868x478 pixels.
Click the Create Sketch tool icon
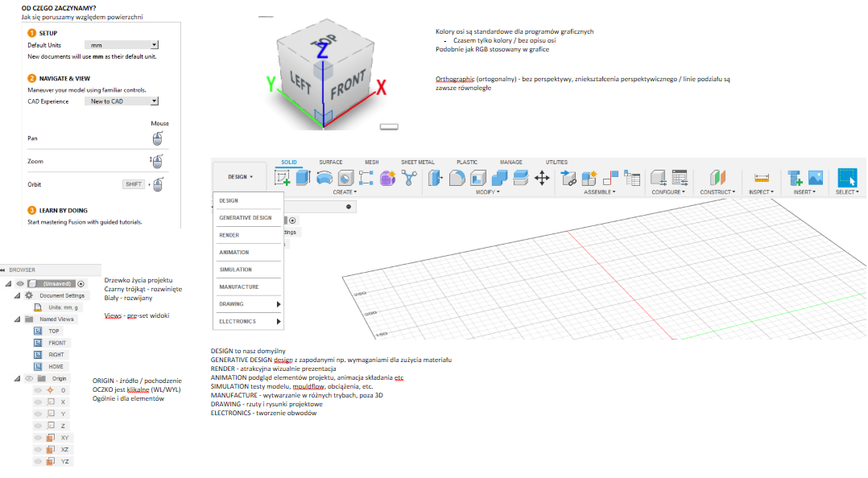(x=283, y=178)
